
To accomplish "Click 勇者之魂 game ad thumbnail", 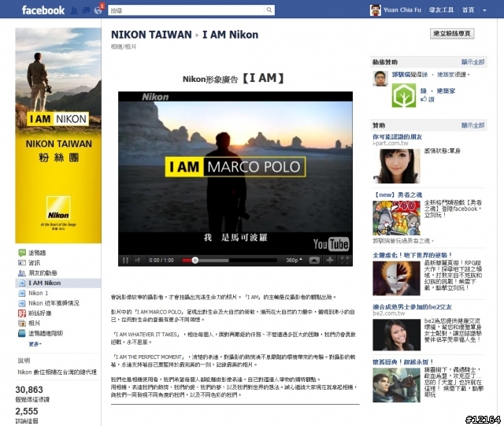I will pos(397,218).
